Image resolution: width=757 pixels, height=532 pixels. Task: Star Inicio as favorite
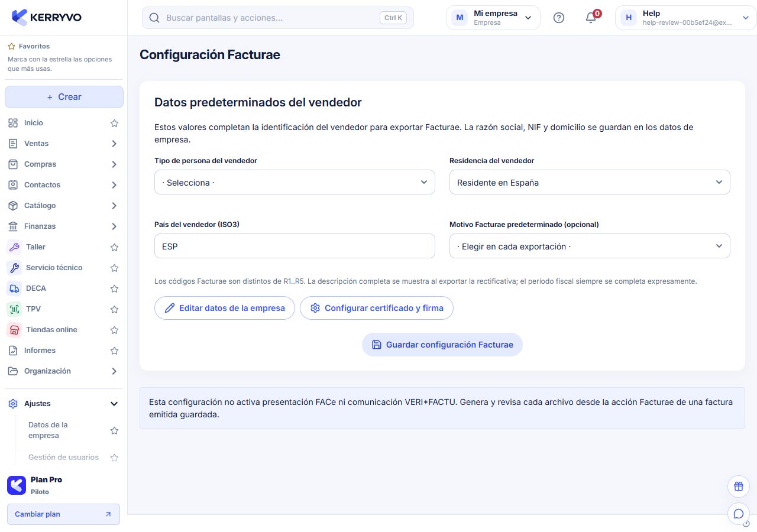pos(115,123)
